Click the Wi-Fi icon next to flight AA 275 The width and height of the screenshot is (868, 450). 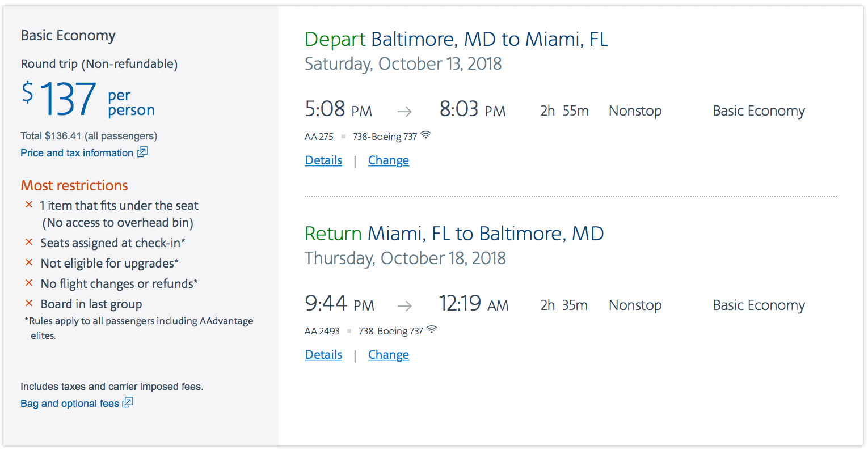point(426,135)
